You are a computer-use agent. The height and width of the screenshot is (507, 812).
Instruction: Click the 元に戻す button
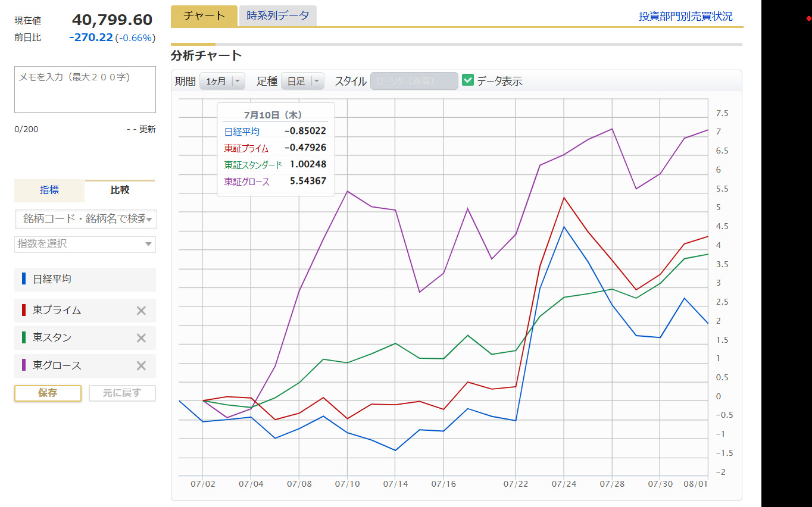click(x=122, y=393)
